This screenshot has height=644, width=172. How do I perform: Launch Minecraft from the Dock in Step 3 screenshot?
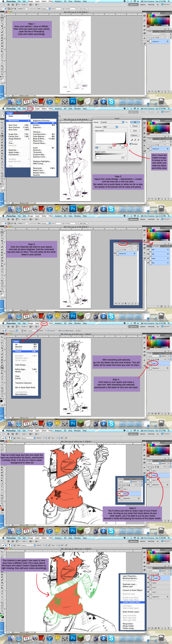80,316
